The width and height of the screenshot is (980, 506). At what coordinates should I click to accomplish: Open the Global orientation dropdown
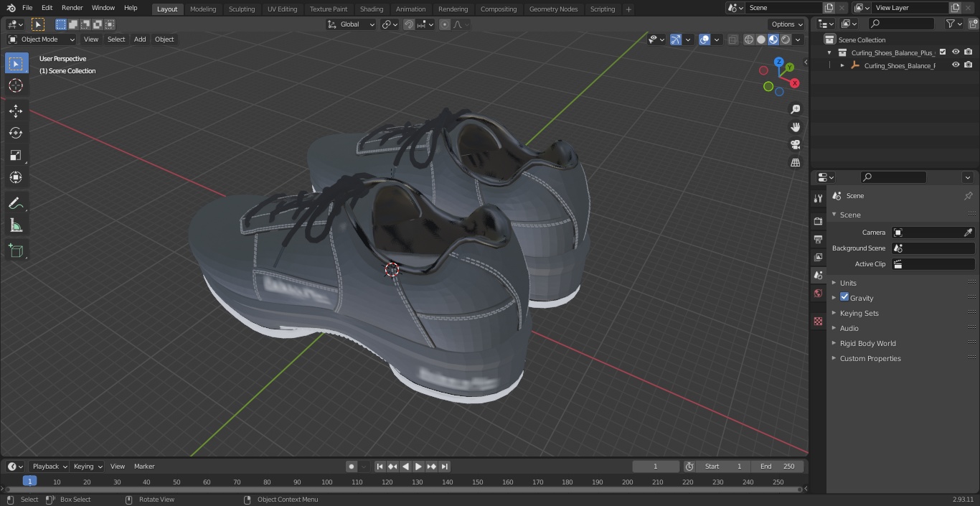351,24
